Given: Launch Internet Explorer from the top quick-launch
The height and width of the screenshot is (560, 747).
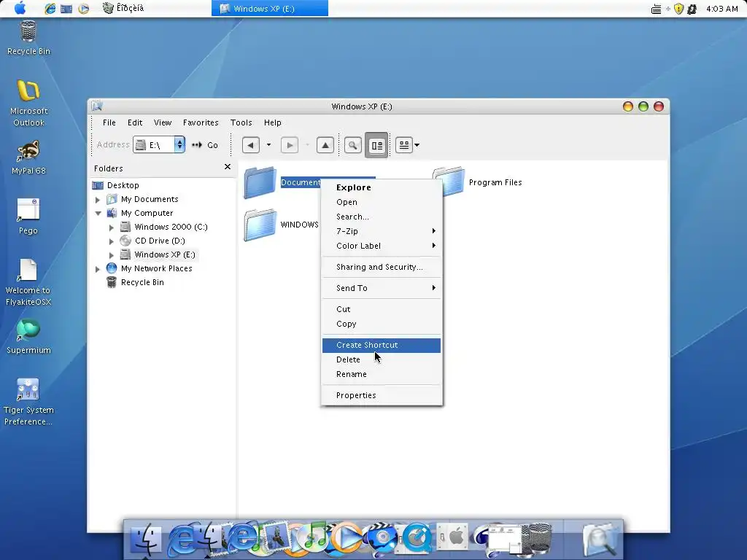Looking at the screenshot, I should click(x=50, y=9).
